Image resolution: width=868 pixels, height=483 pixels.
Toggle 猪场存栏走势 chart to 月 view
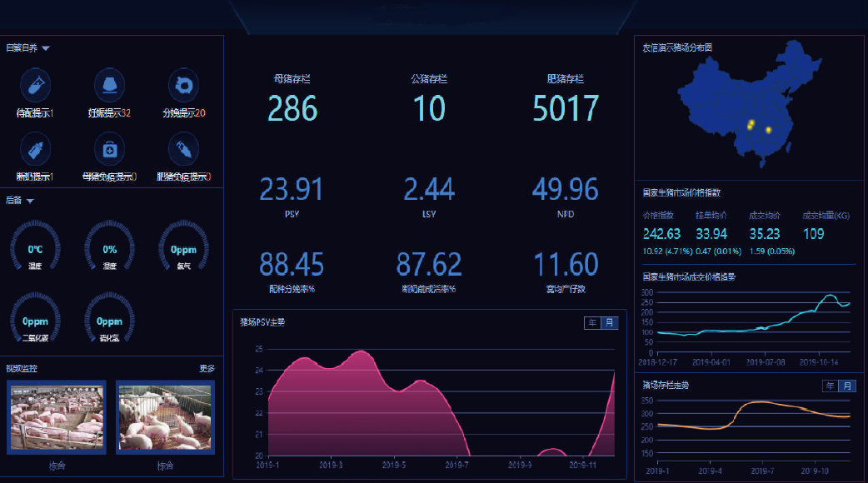[x=847, y=386]
